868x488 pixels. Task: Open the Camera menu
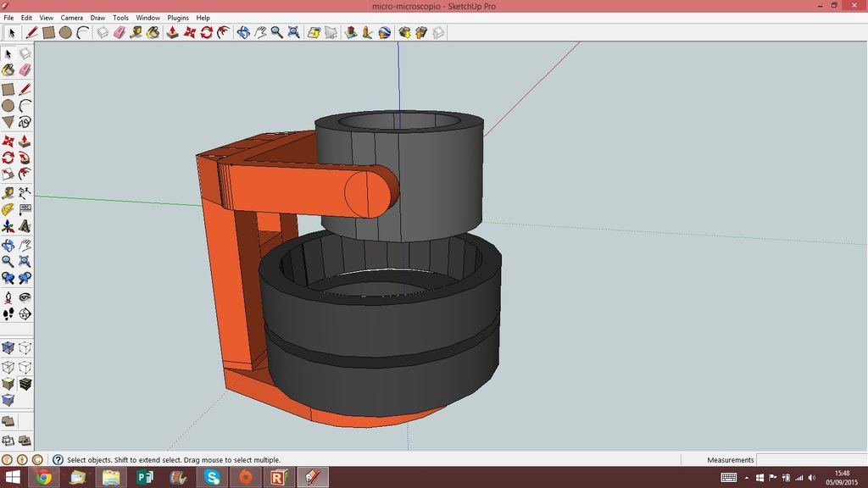[71, 18]
